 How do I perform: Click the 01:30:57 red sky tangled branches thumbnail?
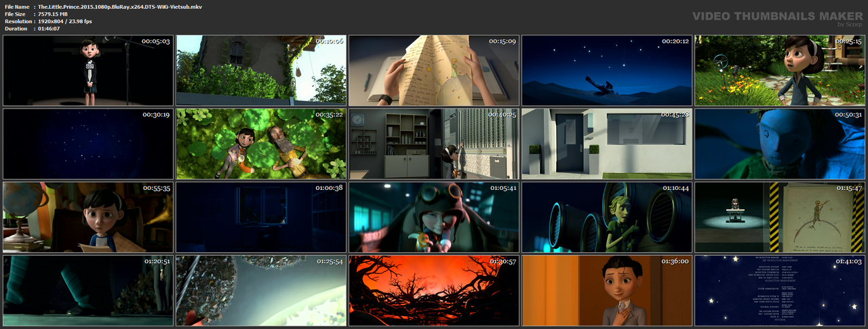click(434, 290)
